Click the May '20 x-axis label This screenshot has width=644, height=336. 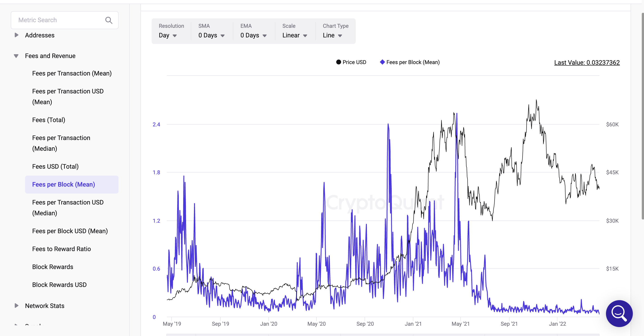(316, 324)
